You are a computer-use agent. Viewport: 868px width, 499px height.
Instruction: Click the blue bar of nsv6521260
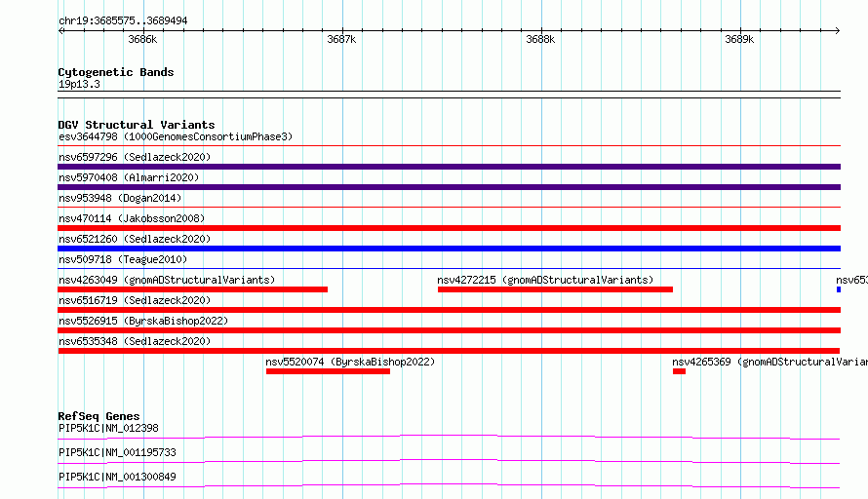pos(449,249)
